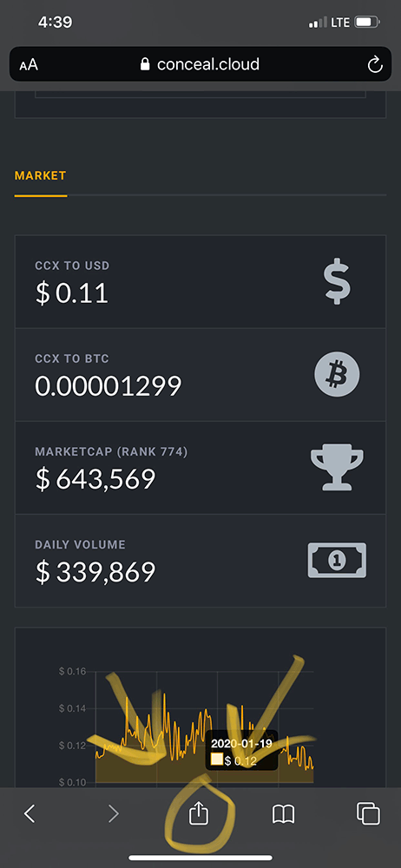Tap the banknote daily volume icon

(x=337, y=560)
